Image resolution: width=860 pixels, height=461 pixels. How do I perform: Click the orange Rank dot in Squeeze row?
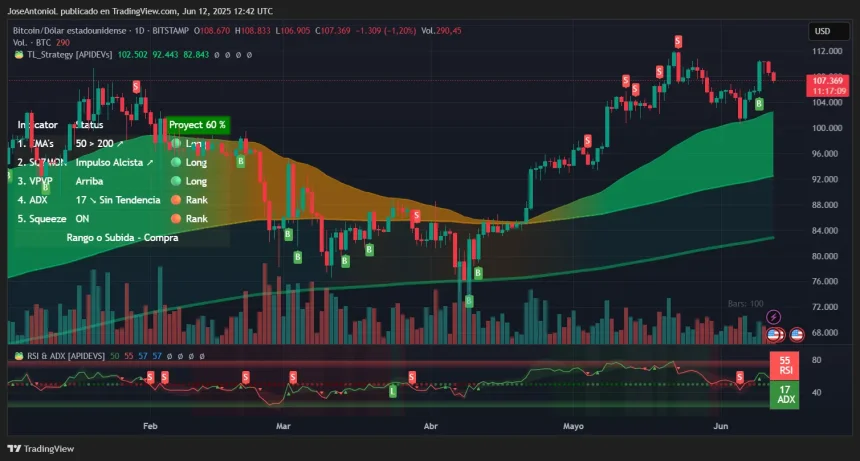176,218
